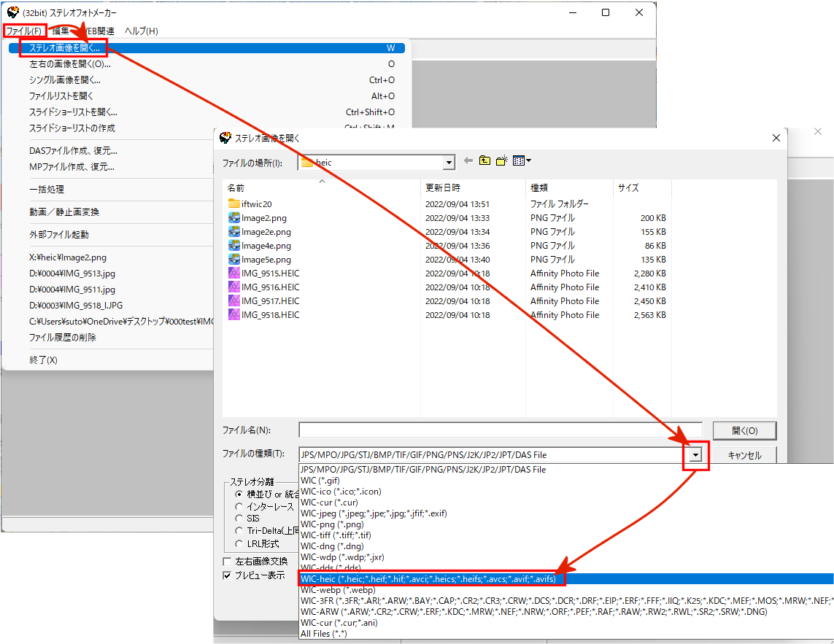The height and width of the screenshot is (644, 834).
Task: Enable the 左右画像交換 checkbox
Action: (x=228, y=562)
